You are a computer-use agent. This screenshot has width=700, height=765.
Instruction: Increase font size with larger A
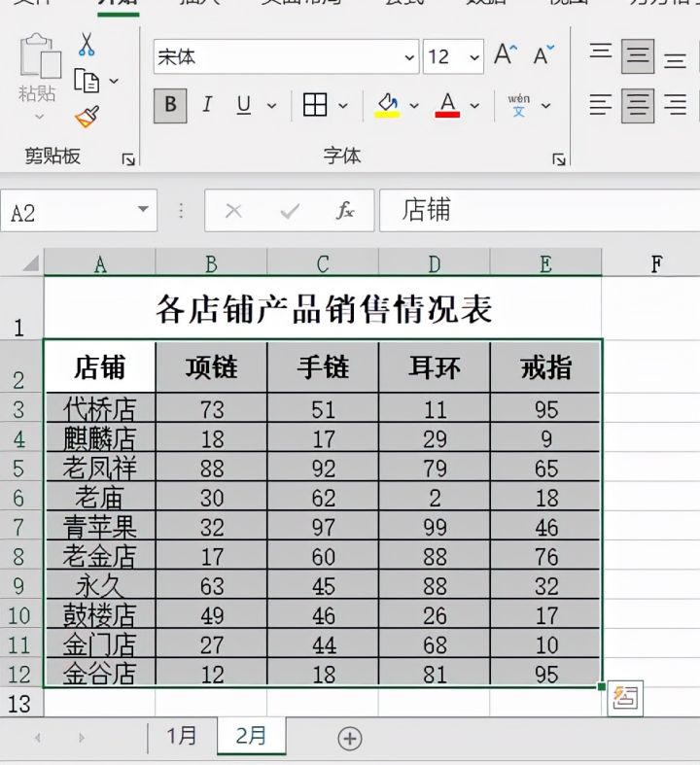point(506,54)
